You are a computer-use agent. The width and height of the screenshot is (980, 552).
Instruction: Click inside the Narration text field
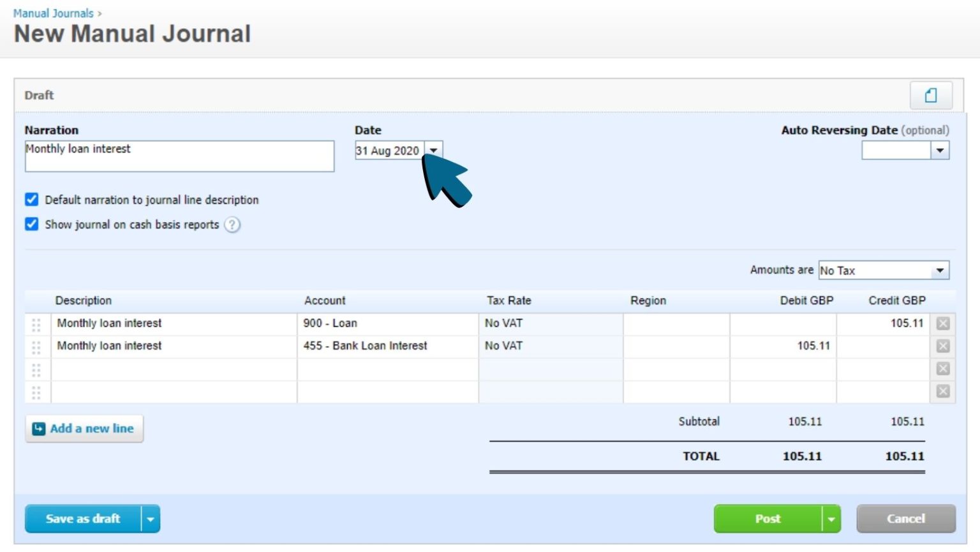click(179, 155)
